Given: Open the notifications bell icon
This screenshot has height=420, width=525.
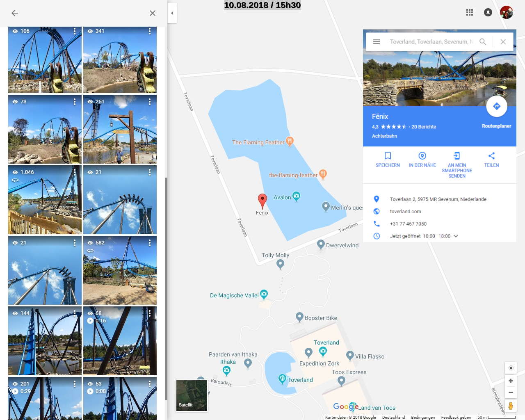Looking at the screenshot, I should pyautogui.click(x=488, y=12).
